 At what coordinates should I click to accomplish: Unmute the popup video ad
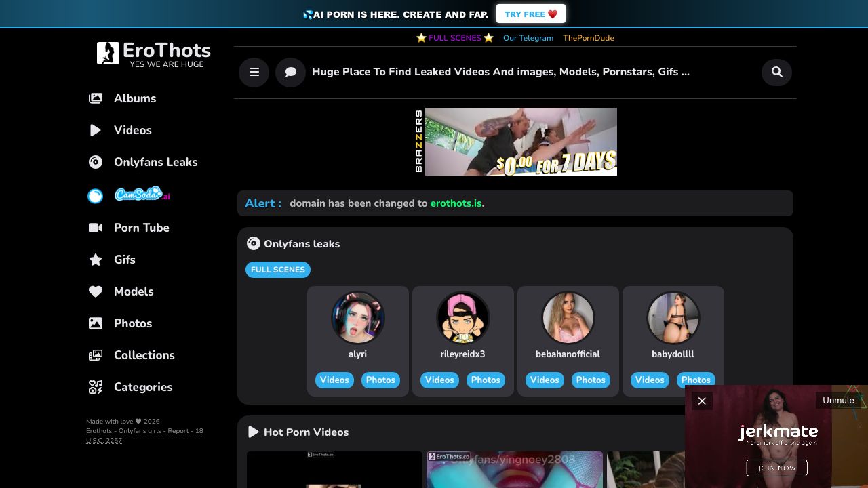[x=838, y=400]
